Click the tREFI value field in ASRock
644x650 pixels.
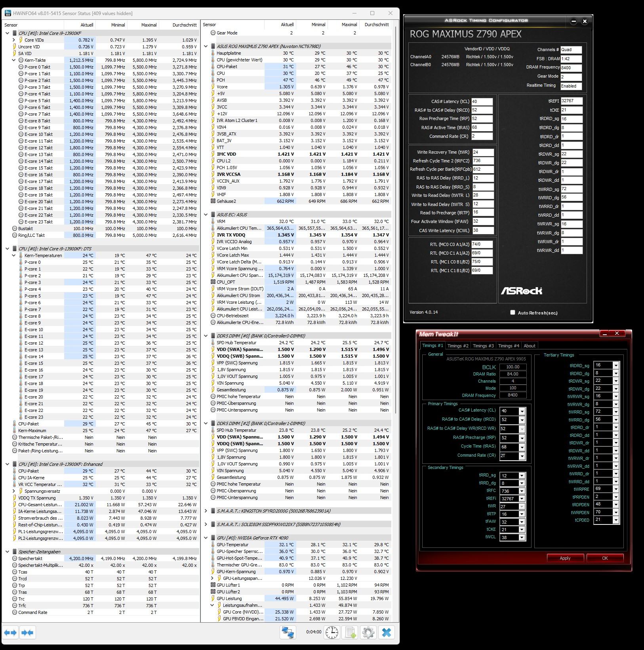pyautogui.click(x=572, y=101)
